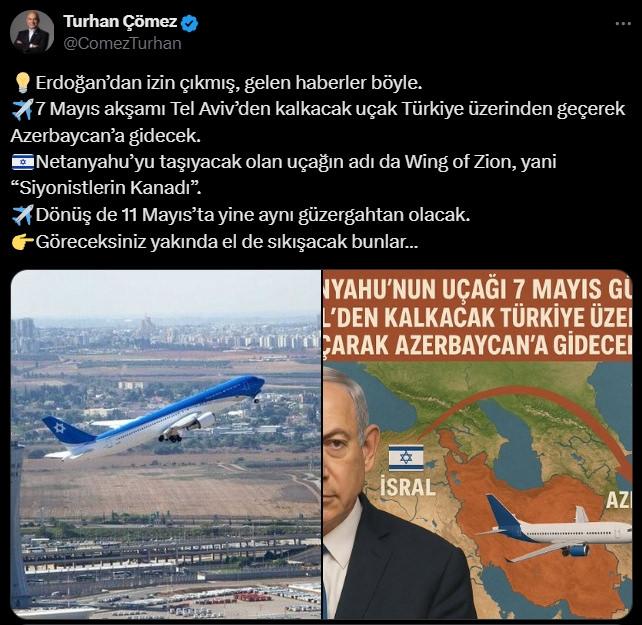This screenshot has height=625, width=642.
Task: Click the 'İSRAL' label on the map
Action: click(407, 487)
